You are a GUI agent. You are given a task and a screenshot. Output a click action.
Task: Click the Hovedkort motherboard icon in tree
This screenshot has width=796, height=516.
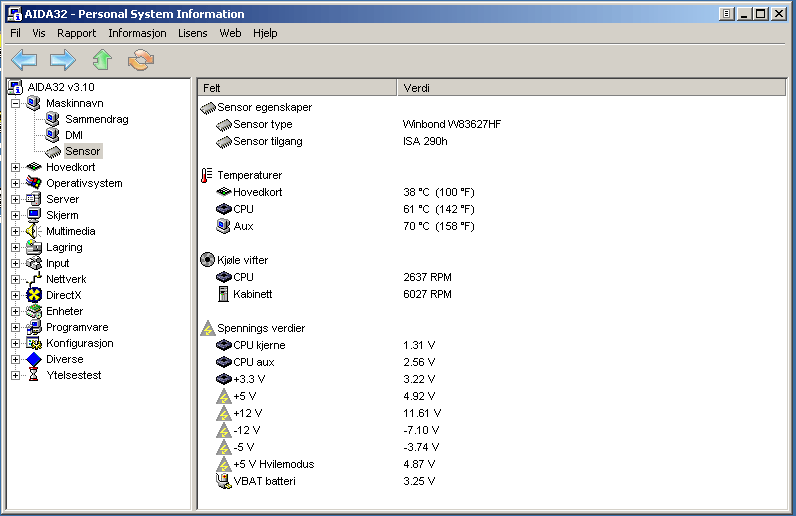click(34, 167)
